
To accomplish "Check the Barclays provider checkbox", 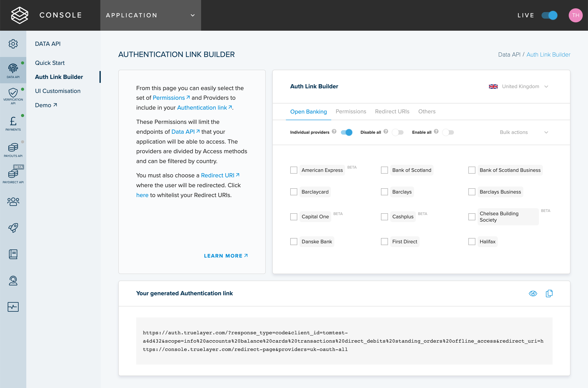I will click(x=384, y=192).
